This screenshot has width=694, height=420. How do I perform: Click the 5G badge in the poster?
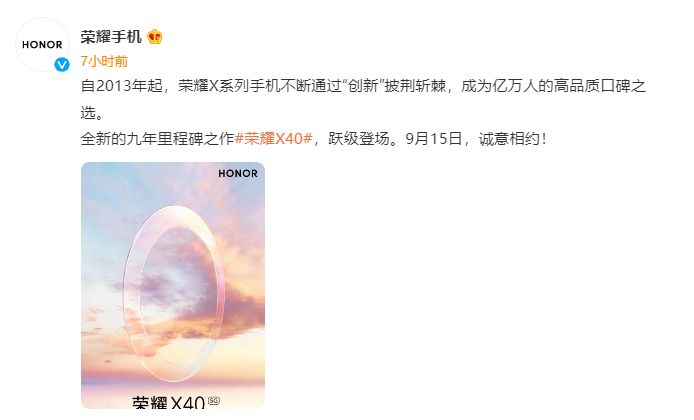point(214,401)
